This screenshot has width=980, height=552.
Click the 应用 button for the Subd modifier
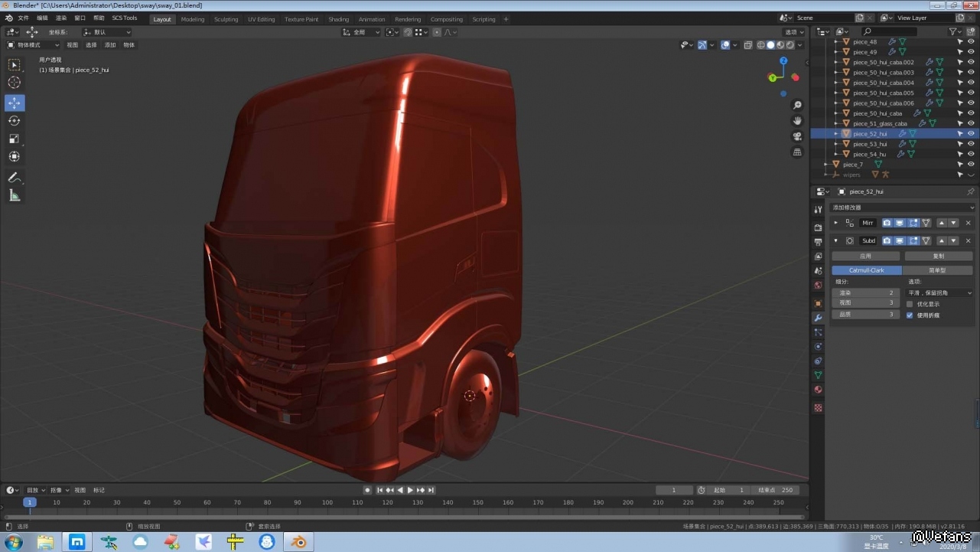pos(865,256)
